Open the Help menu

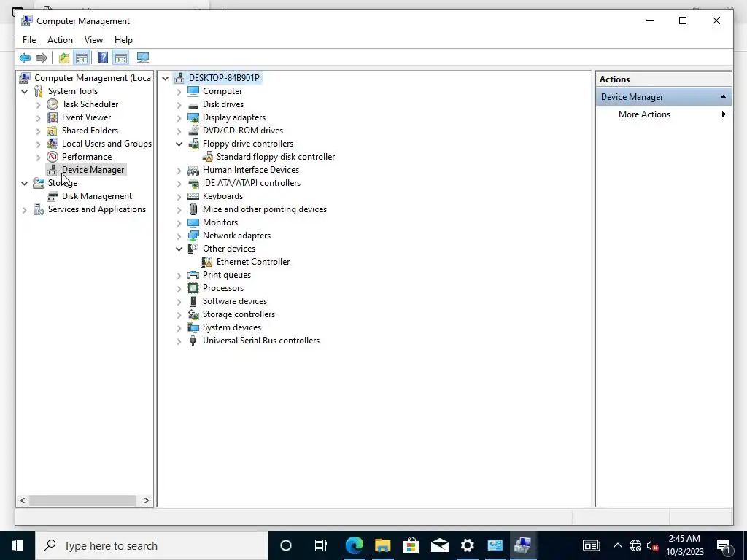123,40
